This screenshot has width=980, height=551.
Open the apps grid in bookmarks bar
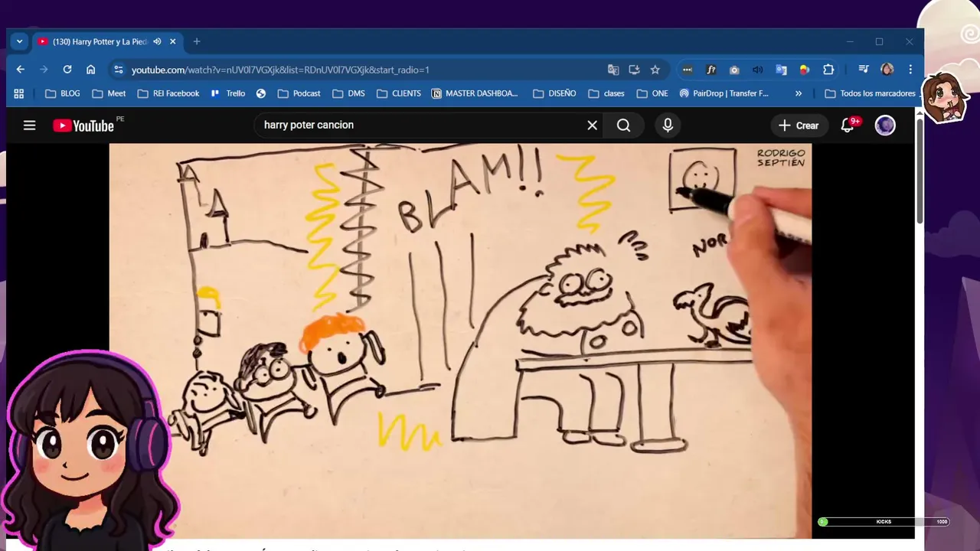click(19, 93)
